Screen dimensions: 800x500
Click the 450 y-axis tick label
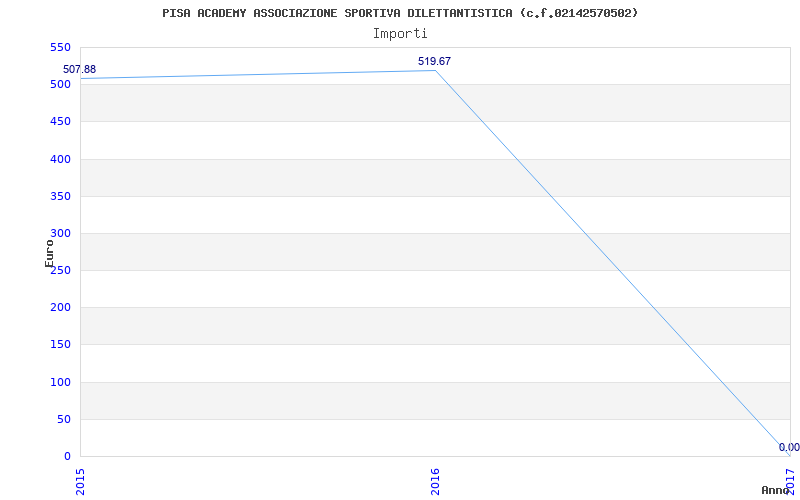(x=60, y=121)
